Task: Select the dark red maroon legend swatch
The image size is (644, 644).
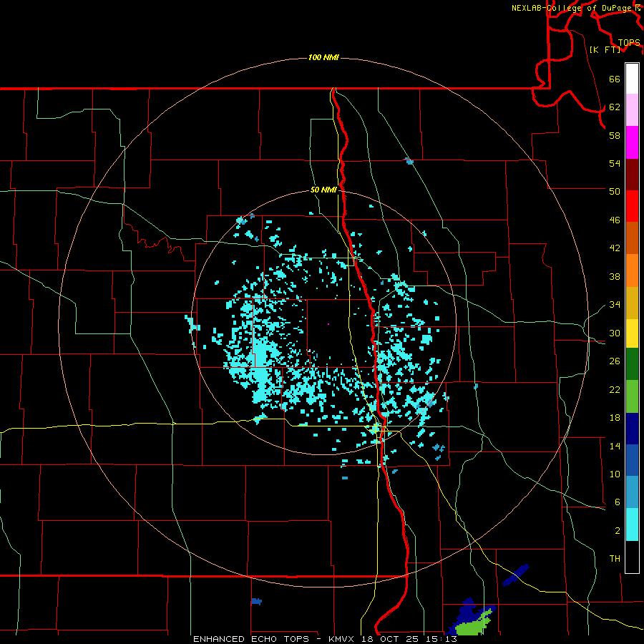Action: coord(632,174)
